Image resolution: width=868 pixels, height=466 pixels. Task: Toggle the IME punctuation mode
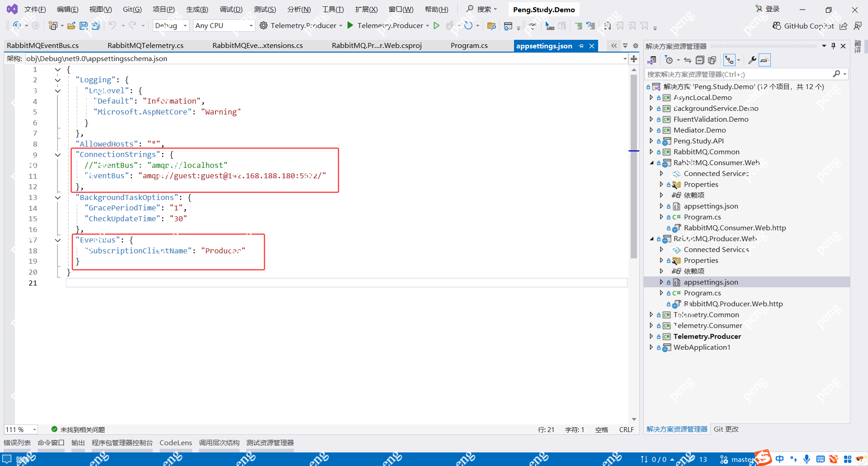point(793,459)
